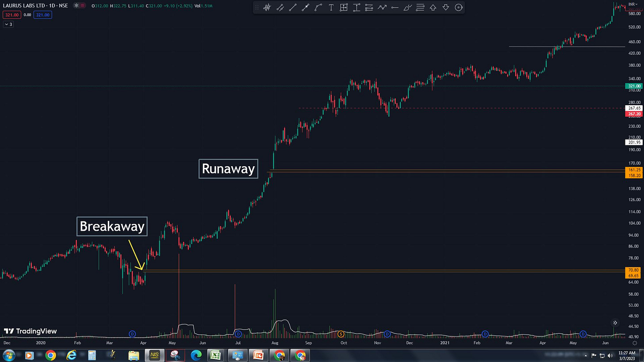Open the INR currency dropdown
The height and width of the screenshot is (362, 644).
click(x=633, y=4)
